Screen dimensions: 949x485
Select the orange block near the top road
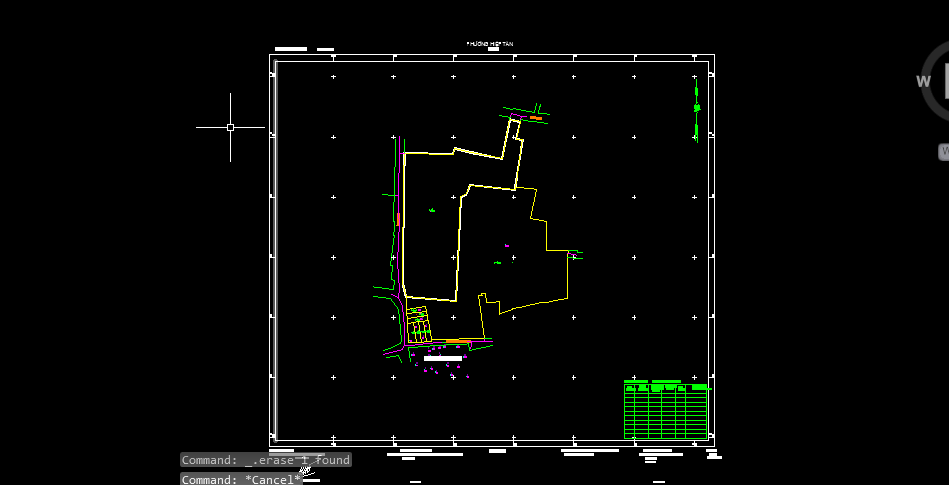[536, 118]
